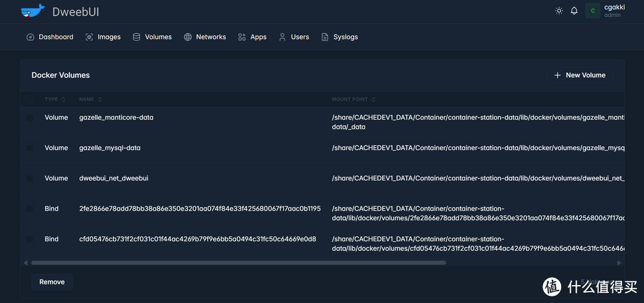Screen dimensions: 644x303
Task: Click the Dashboard gauge icon
Action: coord(30,37)
